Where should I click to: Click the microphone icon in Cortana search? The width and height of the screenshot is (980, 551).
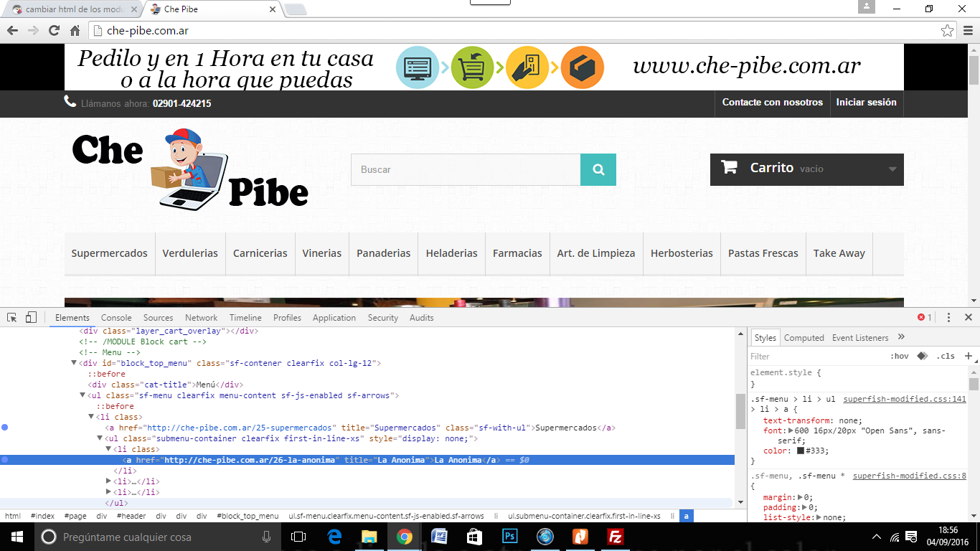tap(266, 537)
